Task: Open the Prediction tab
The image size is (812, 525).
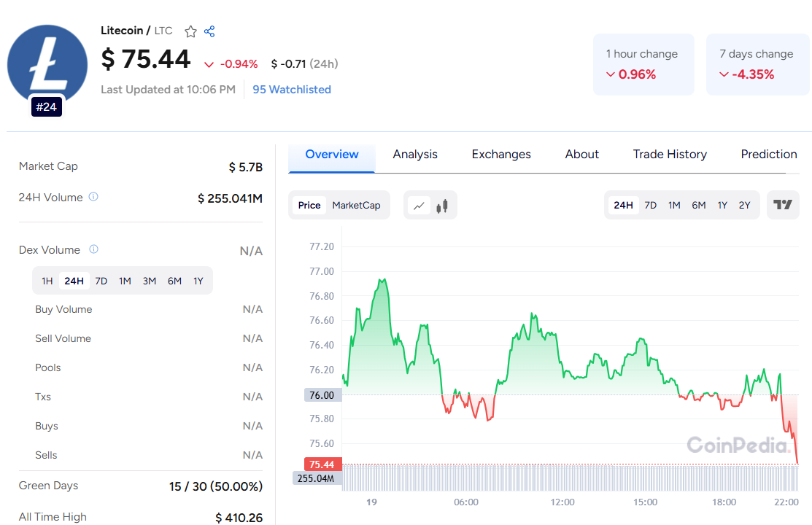Action: coord(768,155)
